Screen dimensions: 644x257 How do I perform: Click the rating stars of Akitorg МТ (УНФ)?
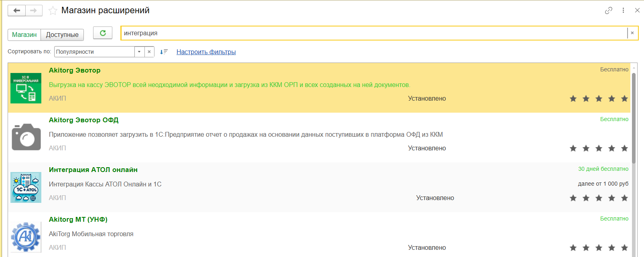pos(599,248)
